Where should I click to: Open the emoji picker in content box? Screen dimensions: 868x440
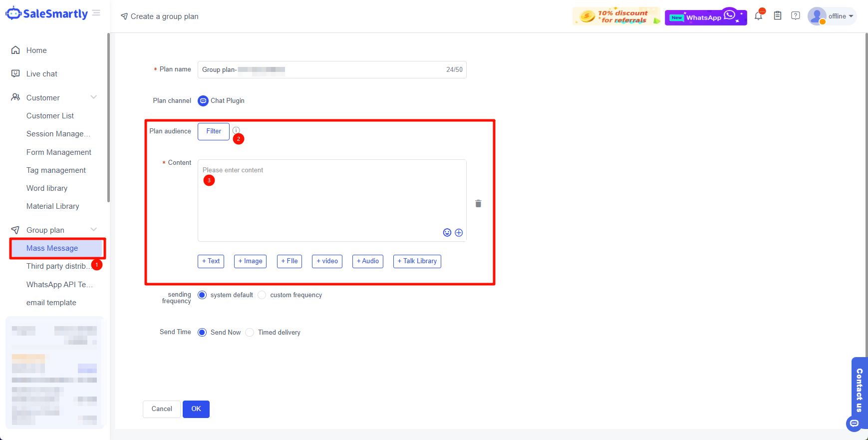tap(447, 232)
